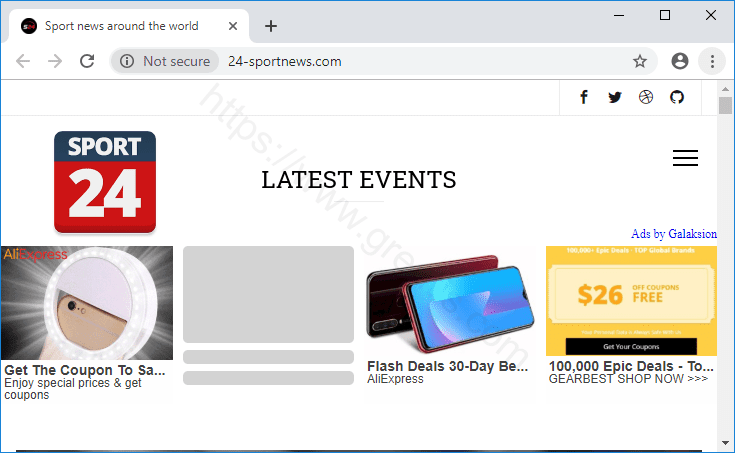Reload the page with refresh button
The image size is (735, 453).
[87, 61]
